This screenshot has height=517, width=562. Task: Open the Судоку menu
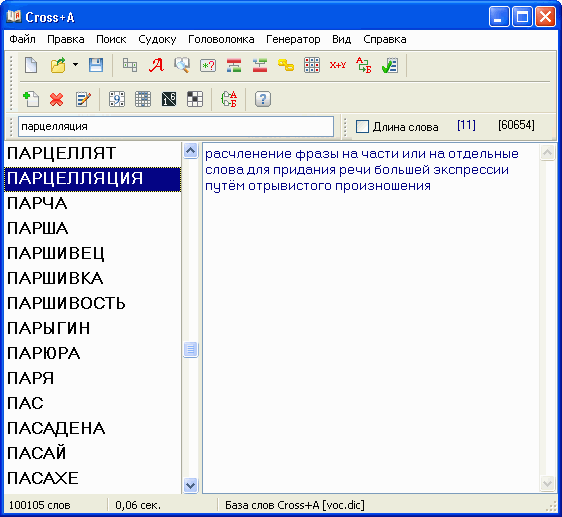[157, 39]
